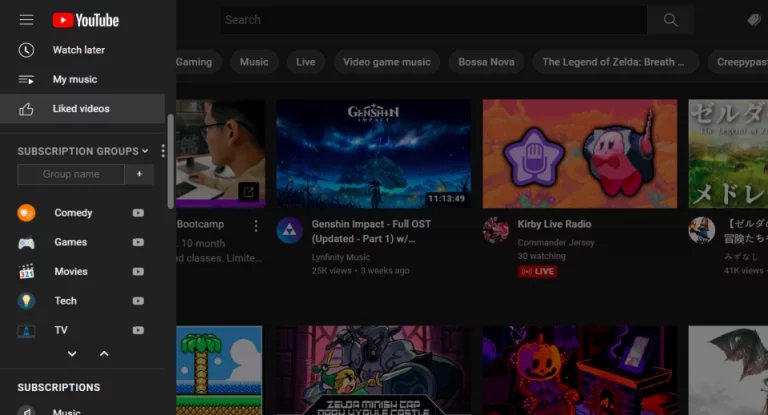Image resolution: width=768 pixels, height=415 pixels.
Task: Filter by Creepypasta chip
Action: click(x=738, y=62)
